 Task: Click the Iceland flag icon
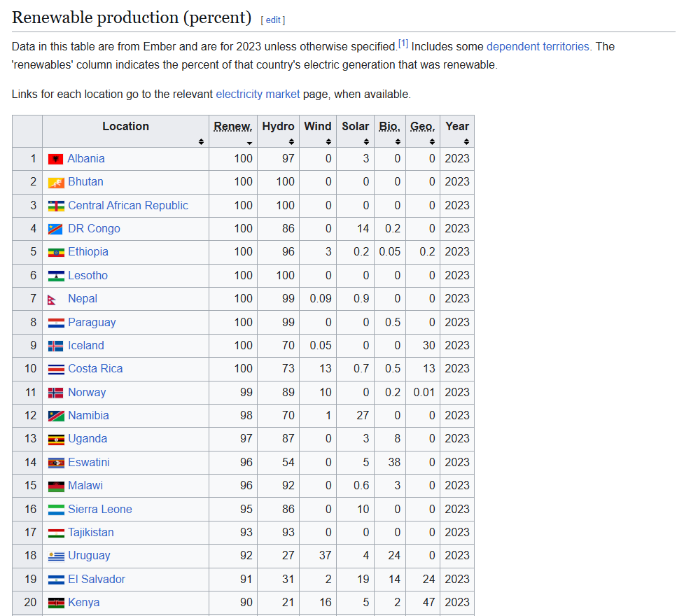click(56, 346)
